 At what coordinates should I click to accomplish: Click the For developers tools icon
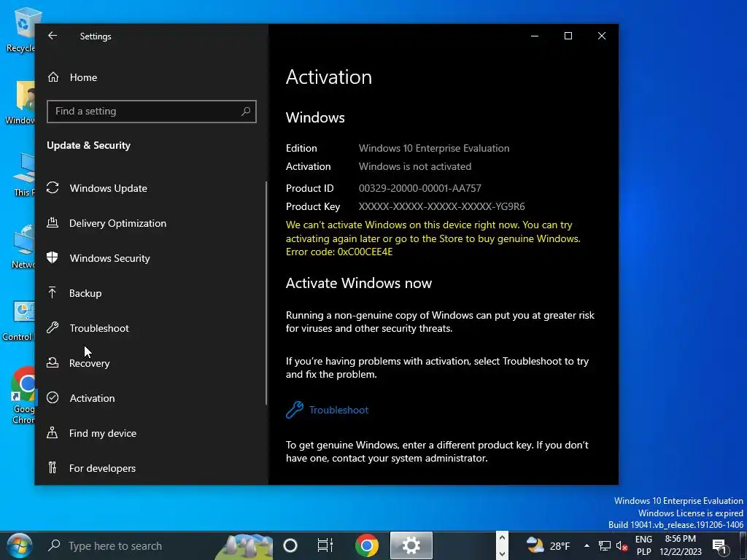[x=53, y=467]
